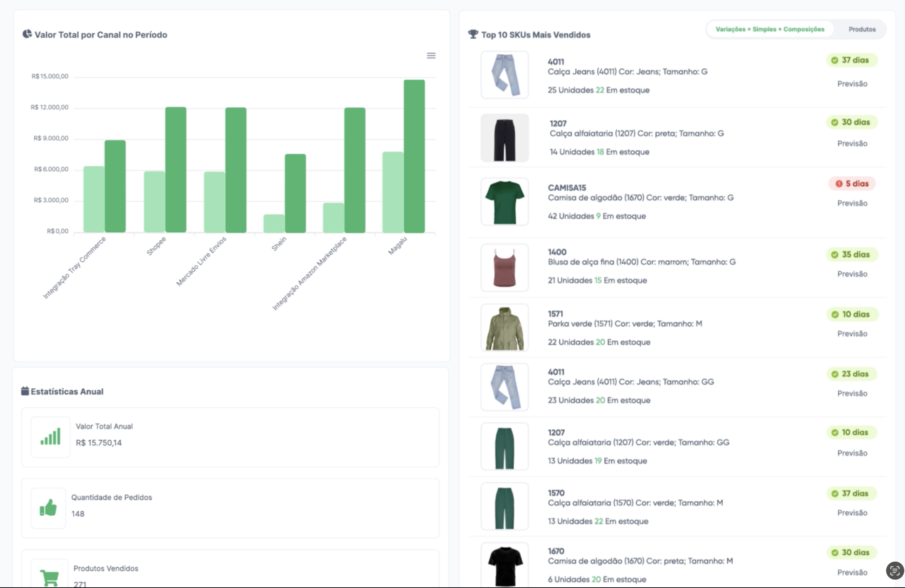
Task: Click the light green Shein bar
Action: coord(274,223)
